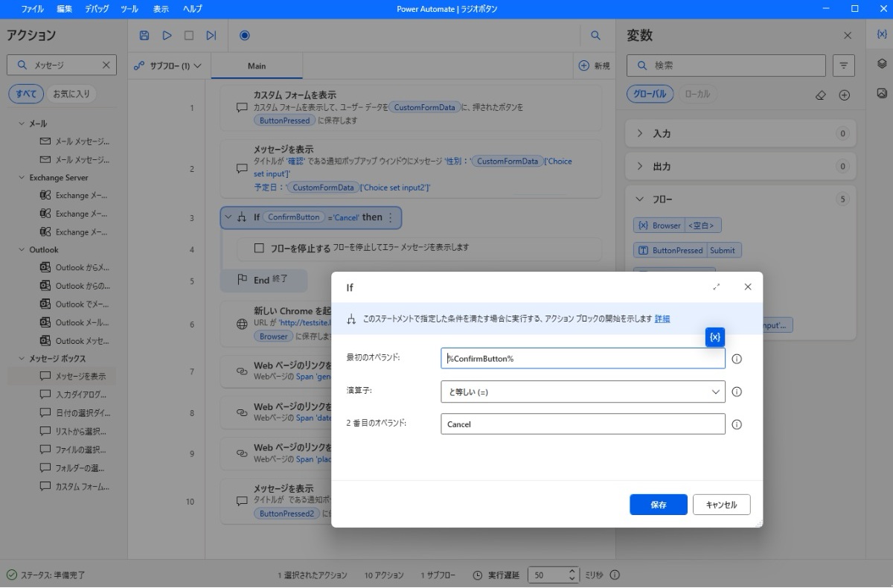893x588 pixels.
Task: Insert variable with {x} button in dialog
Action: click(715, 337)
